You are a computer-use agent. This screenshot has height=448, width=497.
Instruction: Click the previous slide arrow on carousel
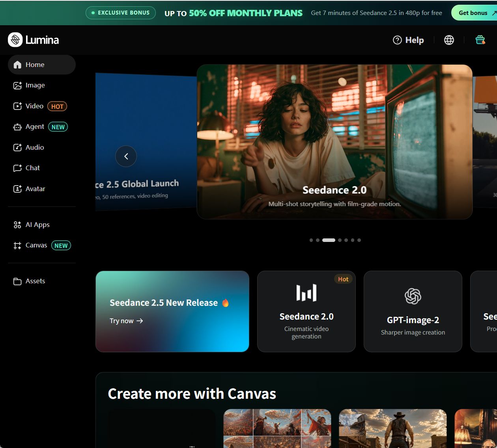tap(126, 156)
